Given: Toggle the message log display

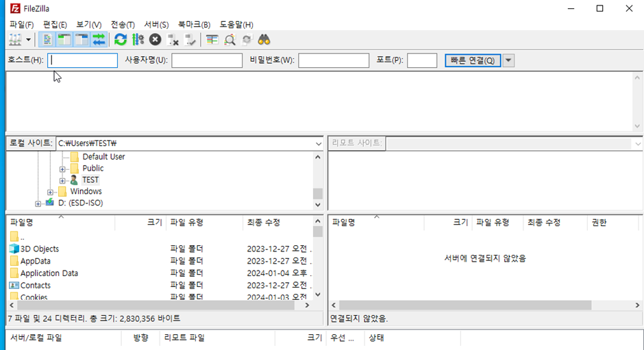Looking at the screenshot, I should [47, 40].
